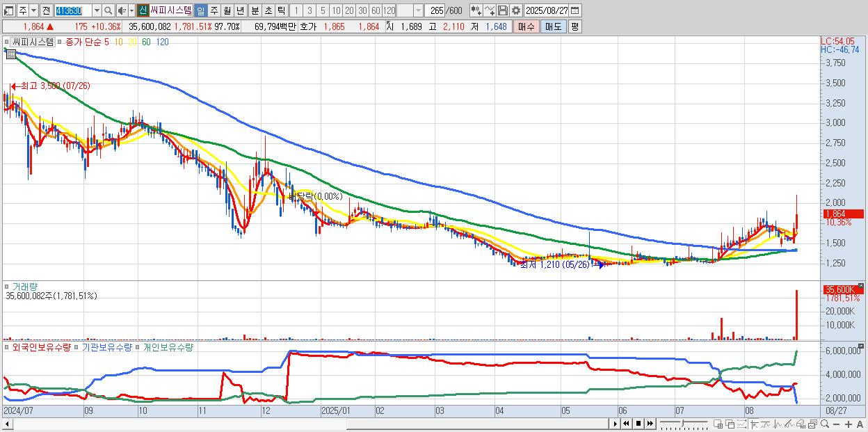Click the plus zoom in icon
The height and width of the screenshot is (432, 868).
click(x=848, y=424)
